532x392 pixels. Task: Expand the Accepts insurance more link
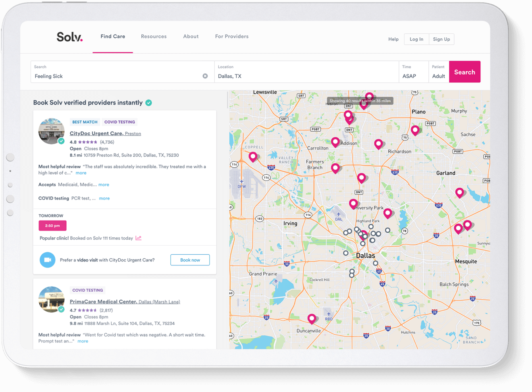click(x=104, y=184)
